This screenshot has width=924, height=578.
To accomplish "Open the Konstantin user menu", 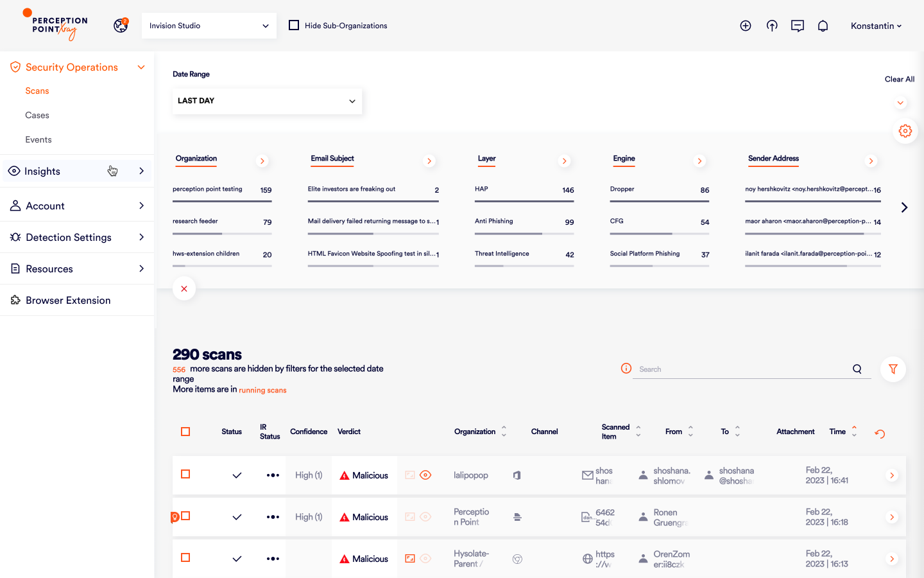I will [x=876, y=26].
